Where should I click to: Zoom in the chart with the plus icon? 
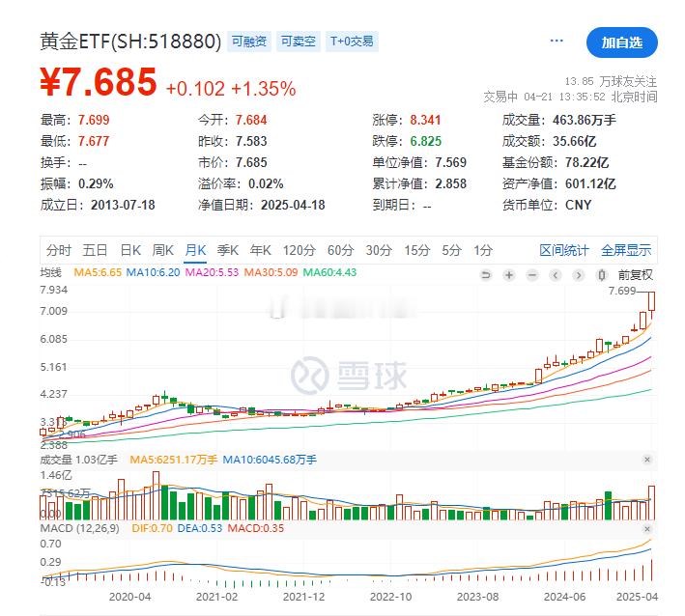[509, 275]
